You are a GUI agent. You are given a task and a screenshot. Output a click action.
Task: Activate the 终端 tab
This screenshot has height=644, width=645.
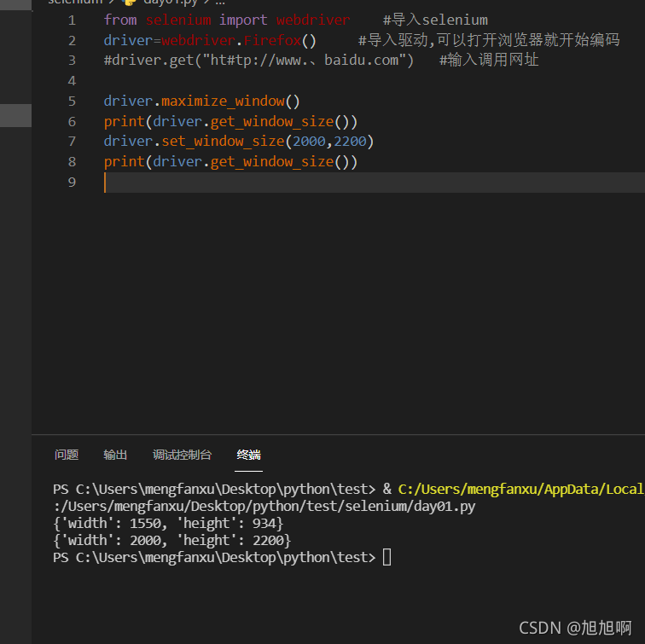click(248, 455)
